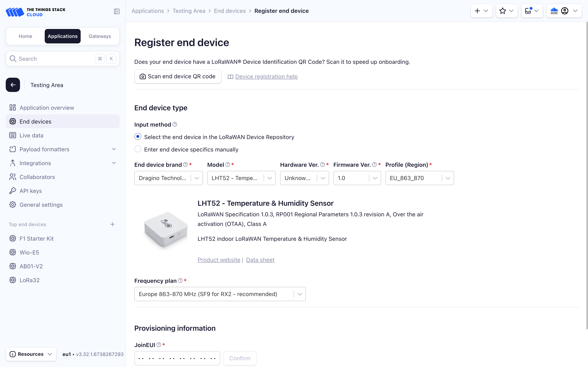Open notifications from the top bar
The width and height of the screenshot is (588, 367).
click(x=532, y=11)
